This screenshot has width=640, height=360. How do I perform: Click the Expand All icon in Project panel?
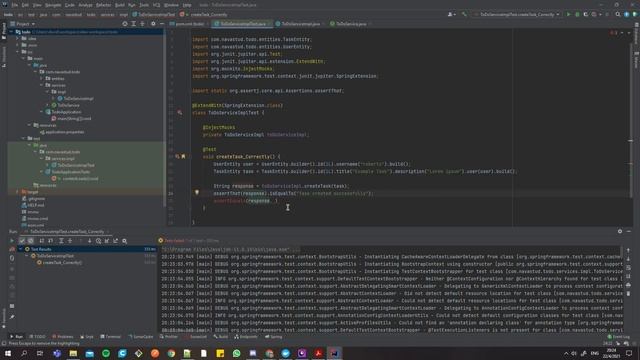point(133,24)
